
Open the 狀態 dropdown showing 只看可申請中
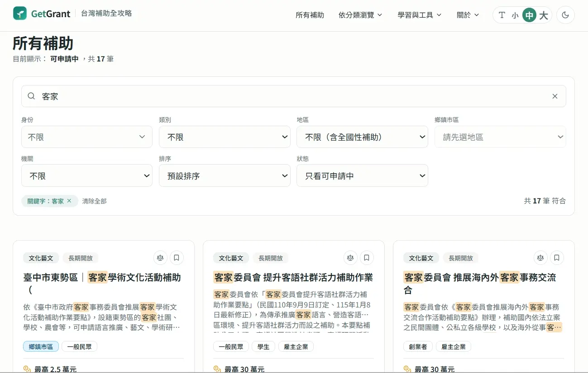(362, 175)
